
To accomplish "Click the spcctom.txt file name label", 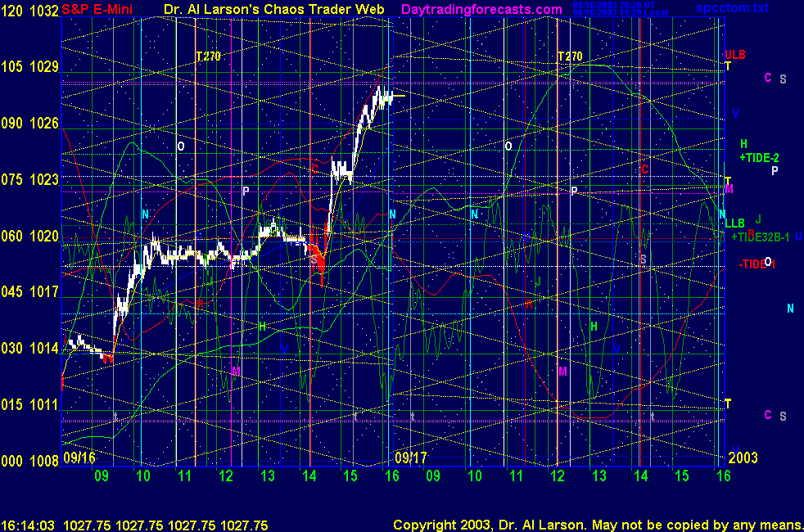I will [732, 7].
